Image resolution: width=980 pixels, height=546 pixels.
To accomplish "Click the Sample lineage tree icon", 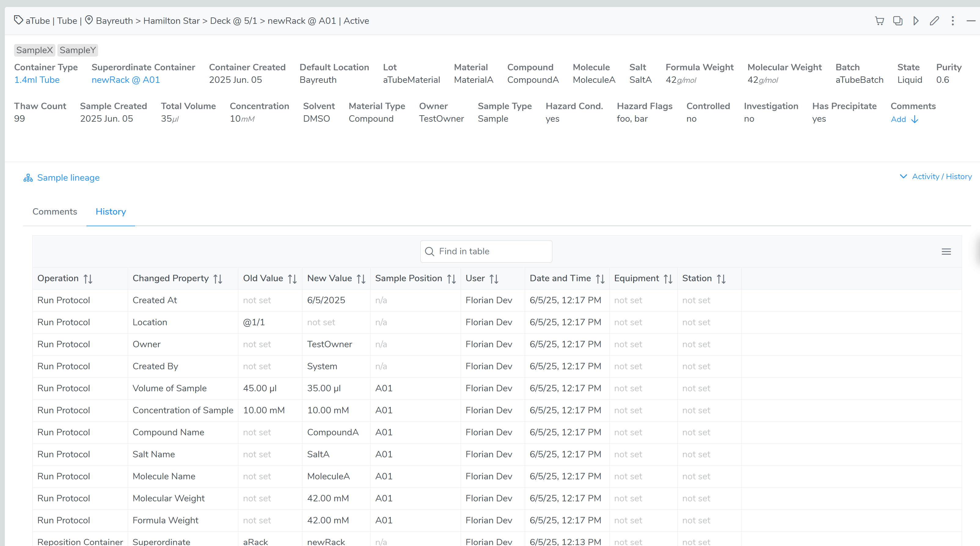I will click(x=28, y=178).
